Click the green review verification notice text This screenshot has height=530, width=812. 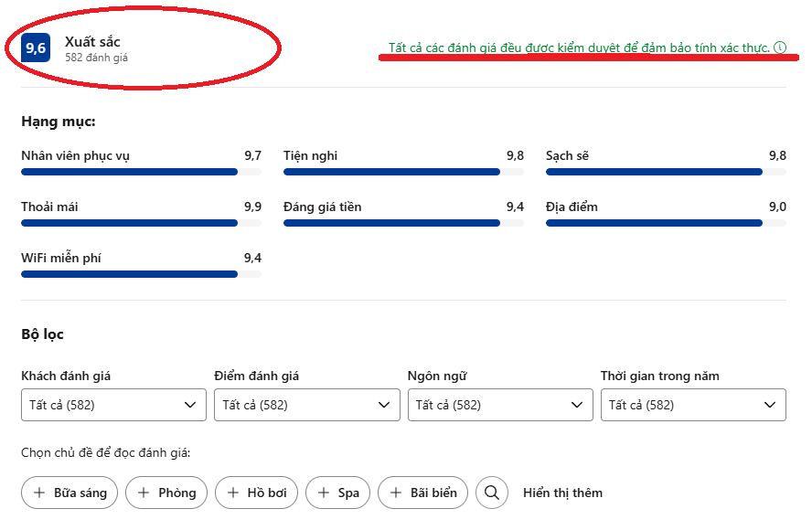[x=578, y=48]
